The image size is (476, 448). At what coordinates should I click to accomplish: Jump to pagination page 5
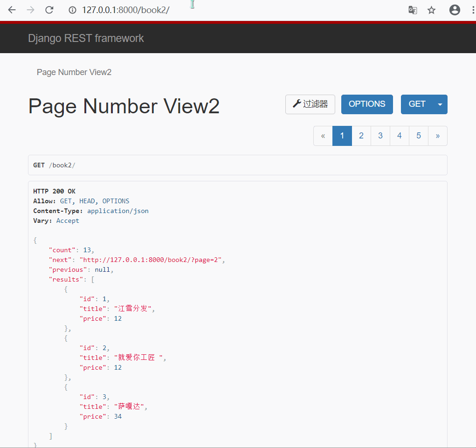(419, 136)
